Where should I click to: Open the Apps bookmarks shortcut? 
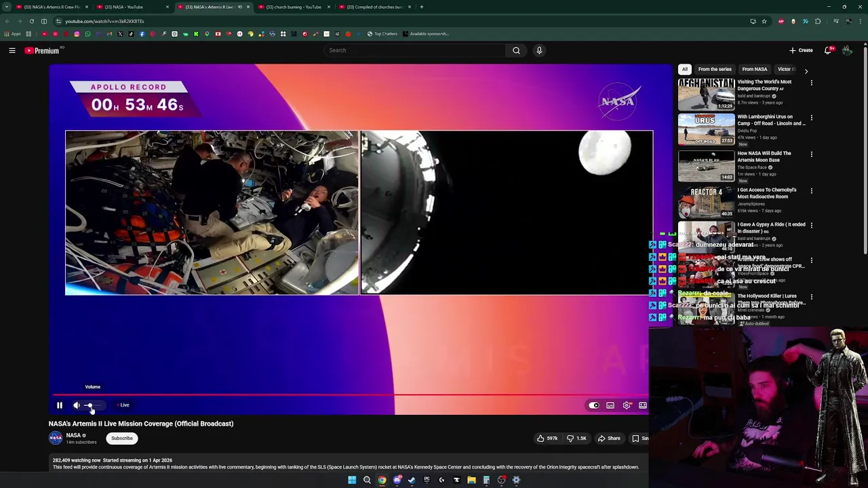coord(12,34)
